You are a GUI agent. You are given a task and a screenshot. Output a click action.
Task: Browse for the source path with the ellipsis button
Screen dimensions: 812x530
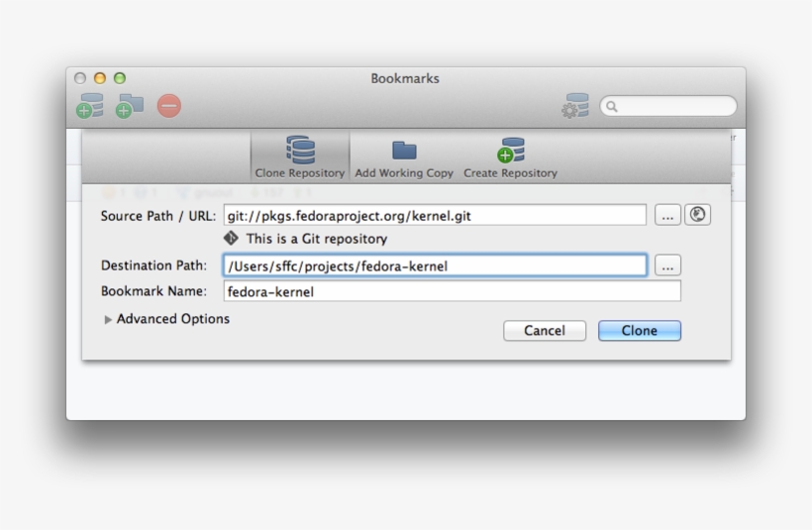[x=667, y=215]
